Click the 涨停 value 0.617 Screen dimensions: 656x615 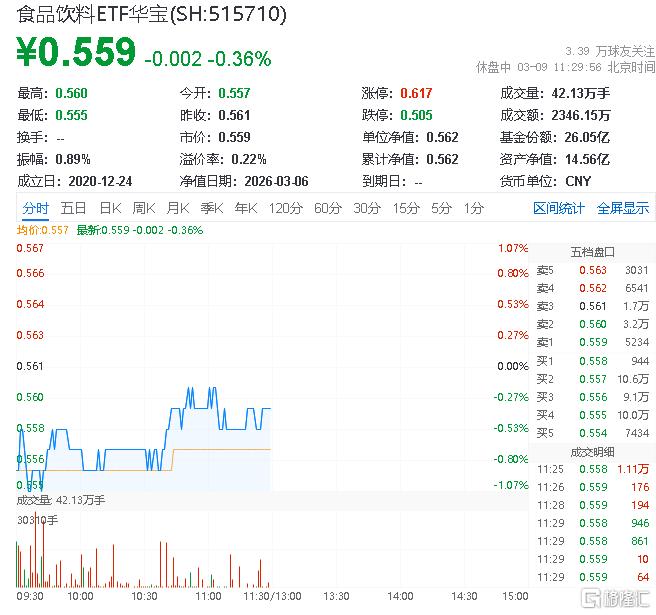(x=416, y=93)
